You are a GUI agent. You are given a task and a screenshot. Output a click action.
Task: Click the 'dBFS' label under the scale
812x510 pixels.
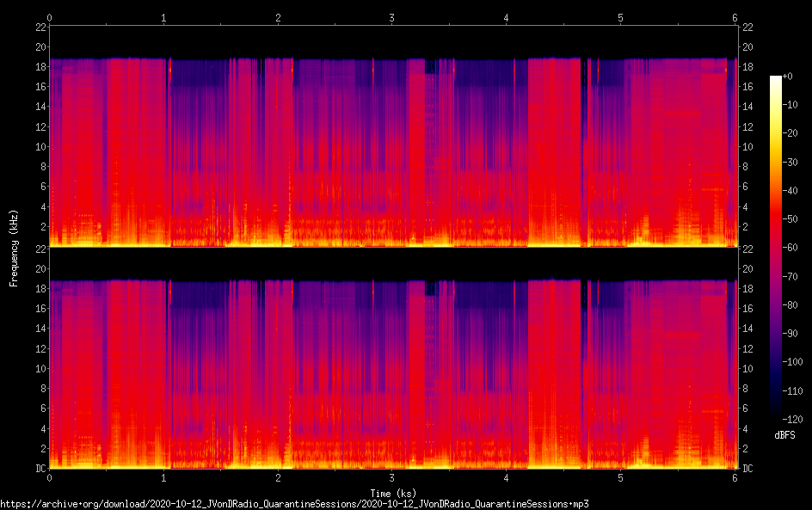pos(784,435)
